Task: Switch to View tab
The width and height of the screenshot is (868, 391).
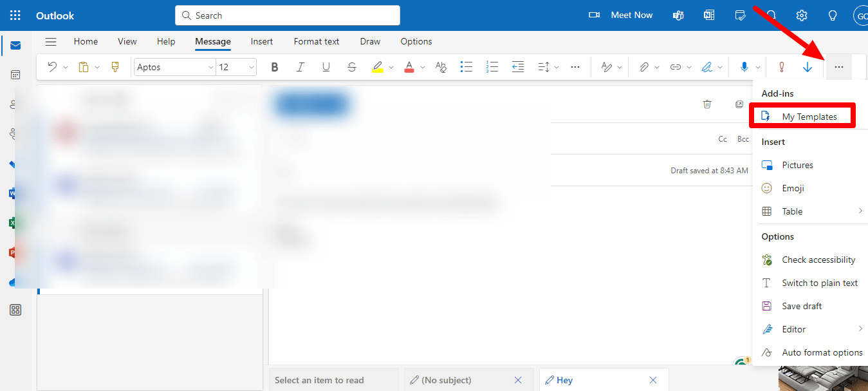Action: 127,41
